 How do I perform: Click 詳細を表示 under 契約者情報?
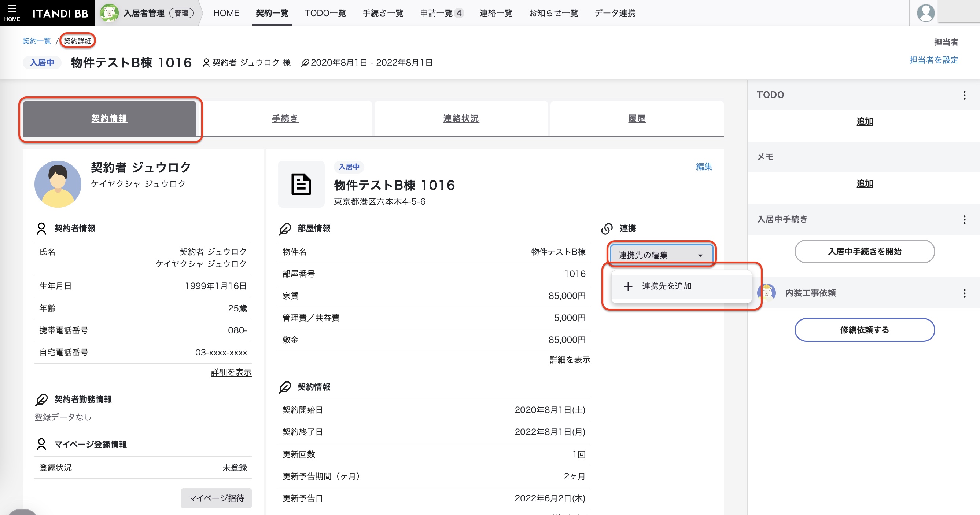tap(231, 372)
